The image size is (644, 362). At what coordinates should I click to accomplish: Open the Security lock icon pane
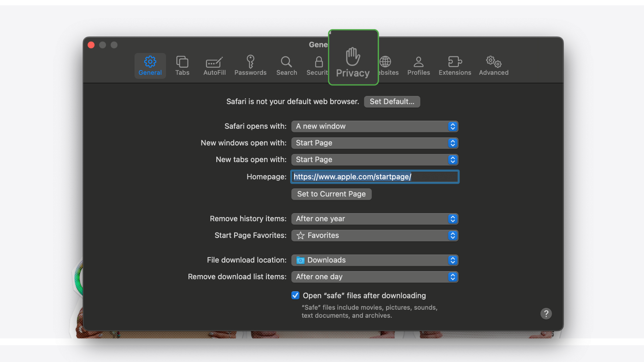317,66
